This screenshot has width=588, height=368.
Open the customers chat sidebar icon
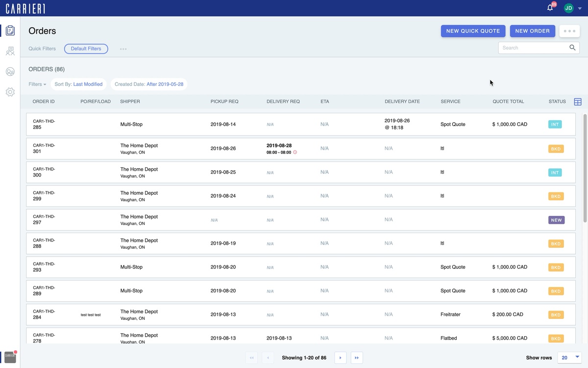tap(10, 51)
